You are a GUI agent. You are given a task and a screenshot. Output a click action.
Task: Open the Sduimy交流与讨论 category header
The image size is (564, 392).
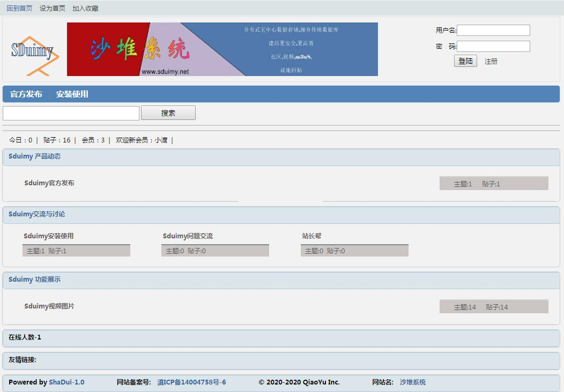point(36,214)
